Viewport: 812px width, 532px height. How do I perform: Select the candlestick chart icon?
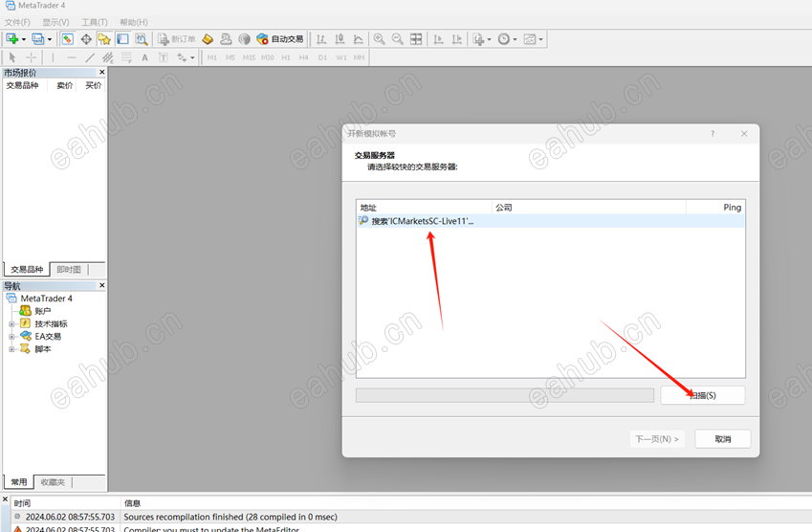pos(340,39)
